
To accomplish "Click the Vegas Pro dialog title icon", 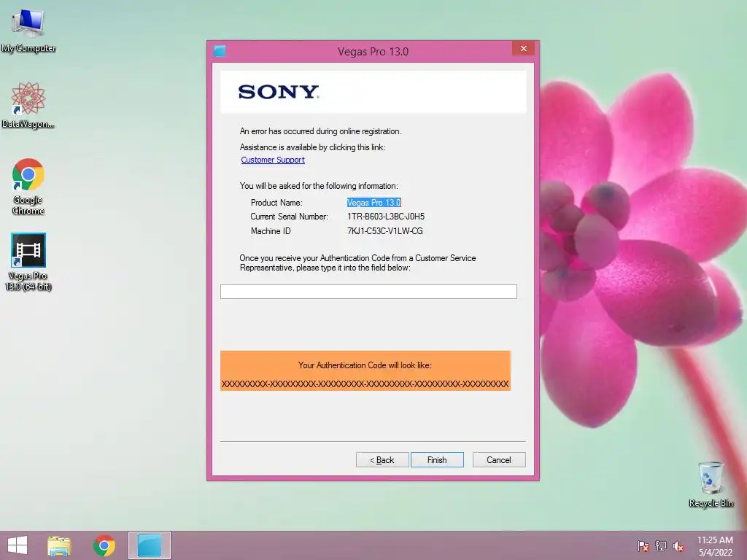I will point(220,51).
